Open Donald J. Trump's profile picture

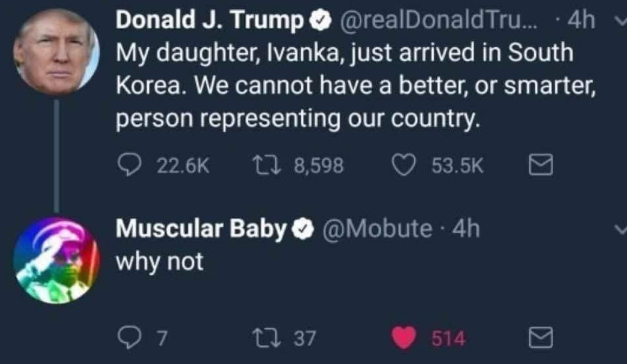pos(56,52)
